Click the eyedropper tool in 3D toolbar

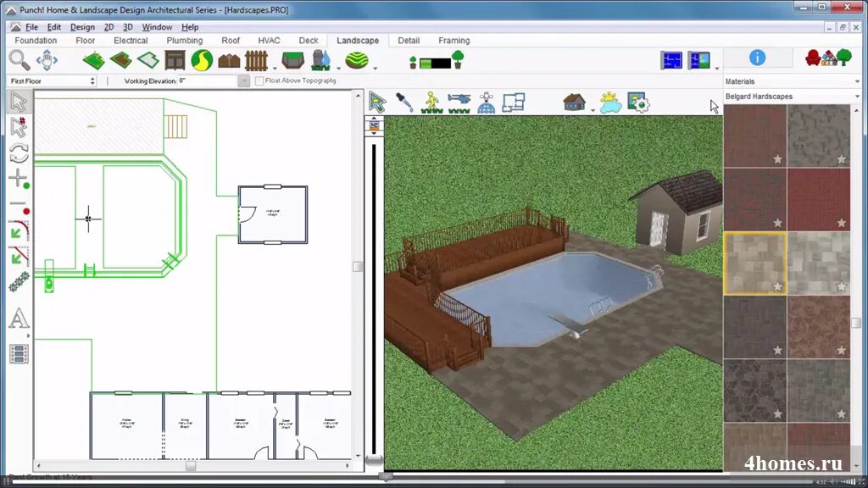tap(404, 103)
